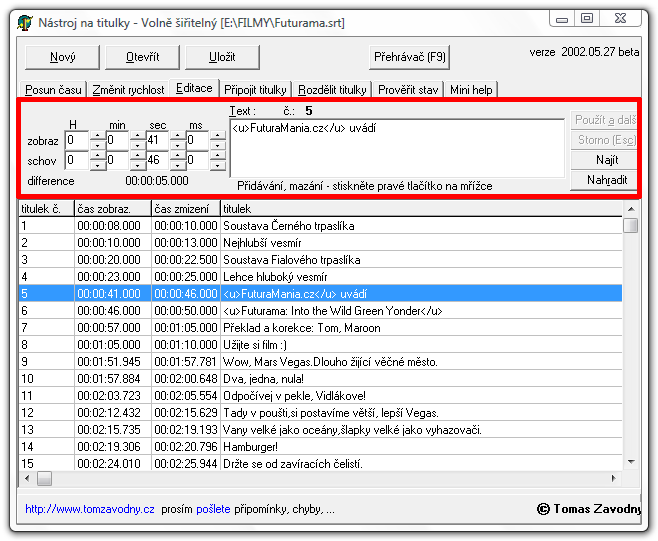Screen dimensions: 658x541
Task: Open a file with Otevřít
Action: coord(142,57)
